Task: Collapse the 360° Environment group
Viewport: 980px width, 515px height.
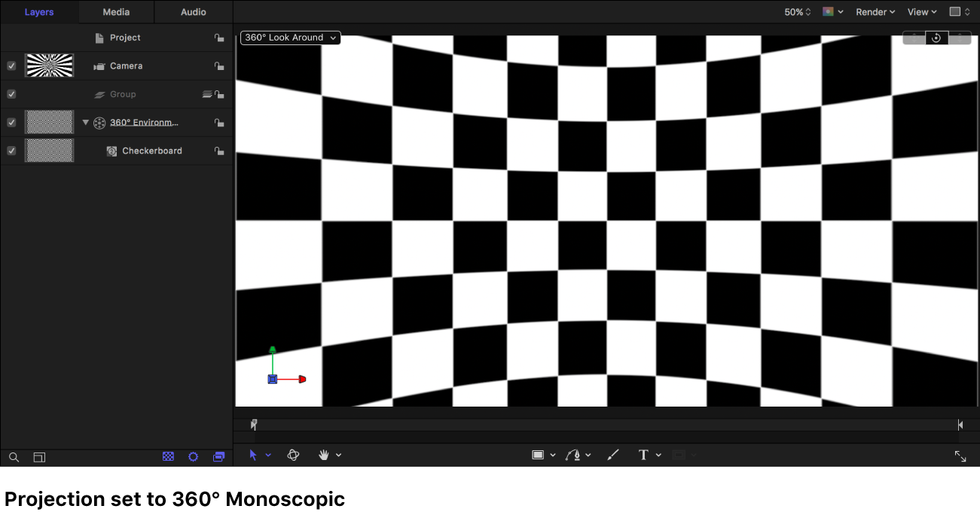Action: (85, 122)
